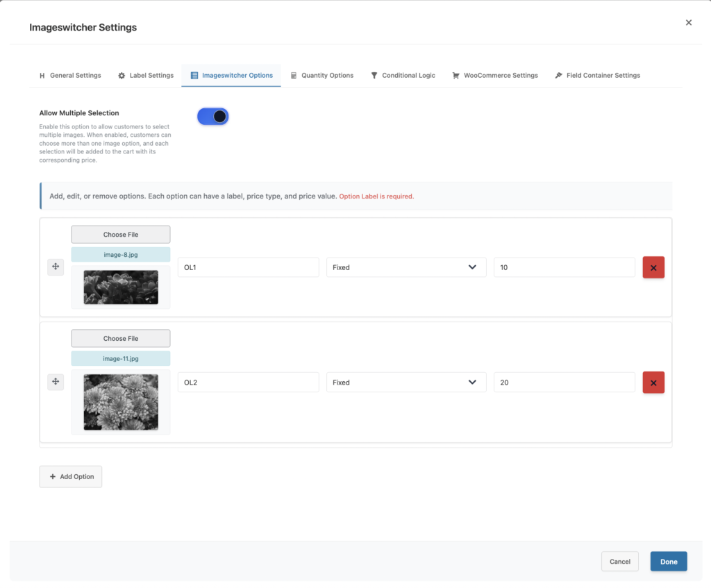
Task: Click the Done button
Action: [668, 562]
